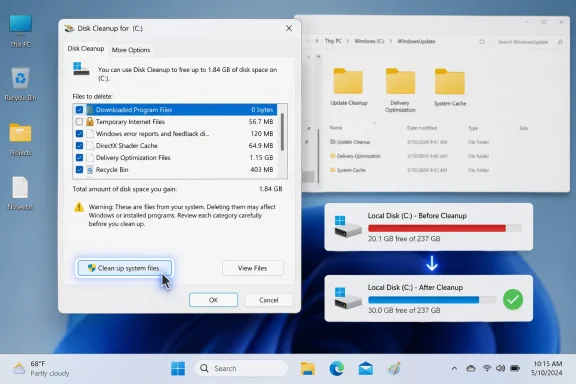Click the '1.15 GB' size value in the files list
Image resolution: width=576 pixels, height=384 pixels.
coord(261,158)
